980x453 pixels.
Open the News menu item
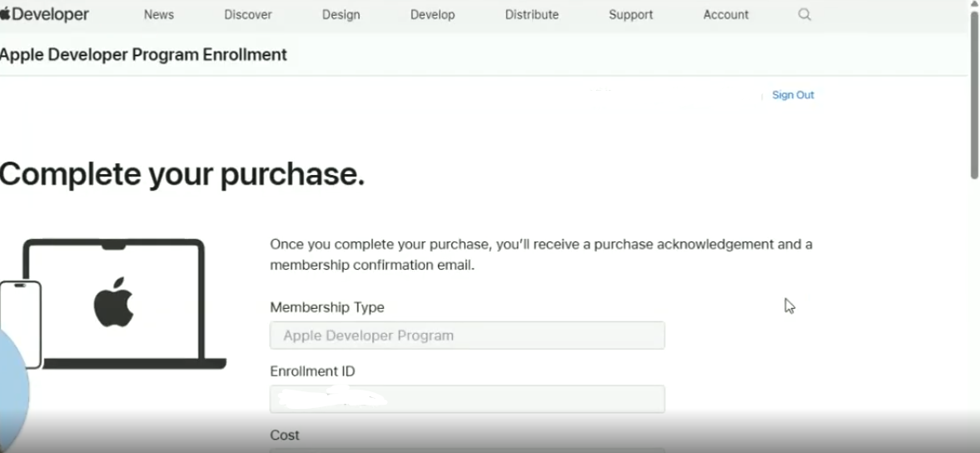click(159, 14)
